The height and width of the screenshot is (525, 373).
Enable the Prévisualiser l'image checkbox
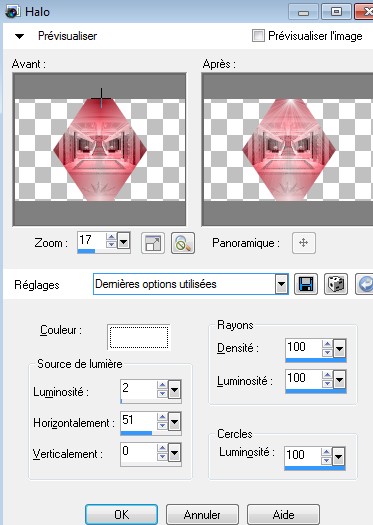[258, 35]
